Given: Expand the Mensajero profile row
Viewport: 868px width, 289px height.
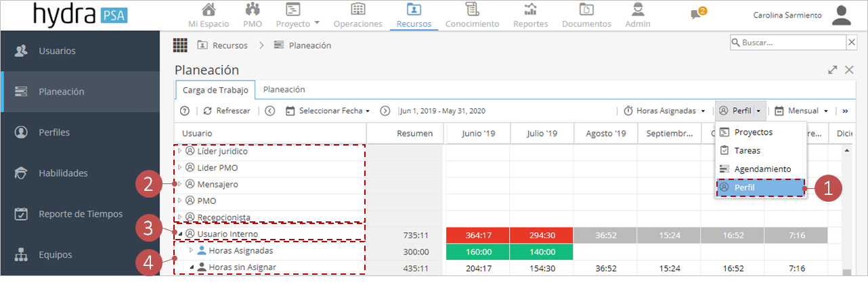Looking at the screenshot, I should click(180, 184).
